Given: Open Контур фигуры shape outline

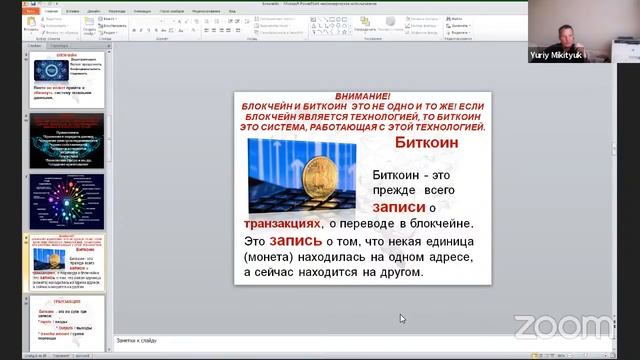Looking at the screenshot, I should (421, 26).
